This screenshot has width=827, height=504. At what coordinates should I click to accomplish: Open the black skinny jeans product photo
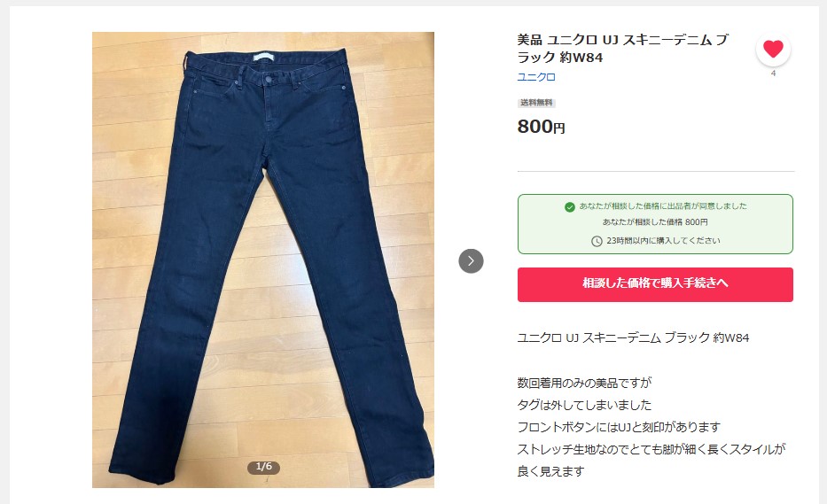click(263, 260)
